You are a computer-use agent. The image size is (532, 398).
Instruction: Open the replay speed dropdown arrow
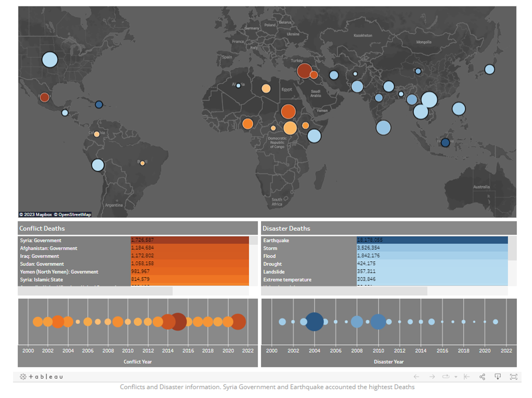tap(456, 377)
